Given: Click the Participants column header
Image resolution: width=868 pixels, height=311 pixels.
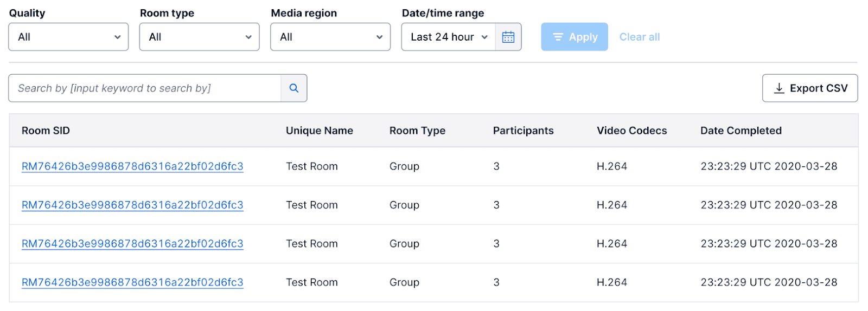Looking at the screenshot, I should click(523, 131).
